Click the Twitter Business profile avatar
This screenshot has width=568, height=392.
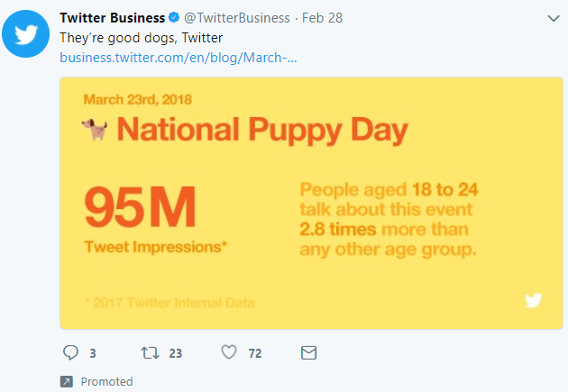26,33
